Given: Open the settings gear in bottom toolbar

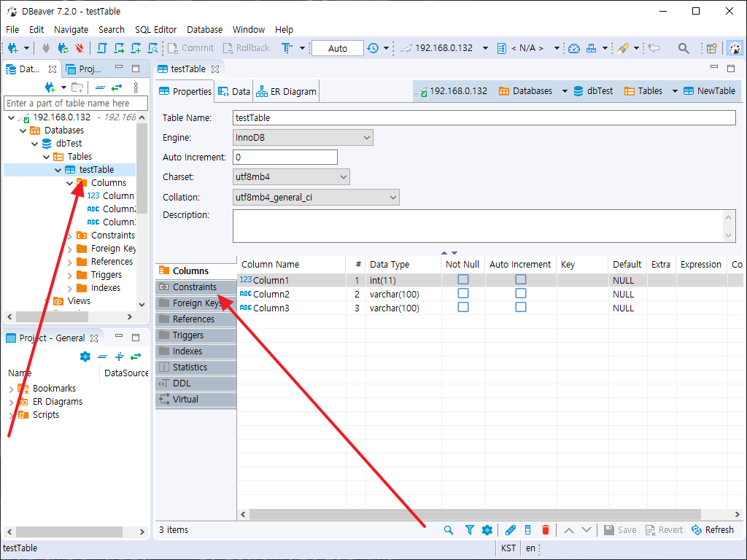Looking at the screenshot, I should 487,530.
